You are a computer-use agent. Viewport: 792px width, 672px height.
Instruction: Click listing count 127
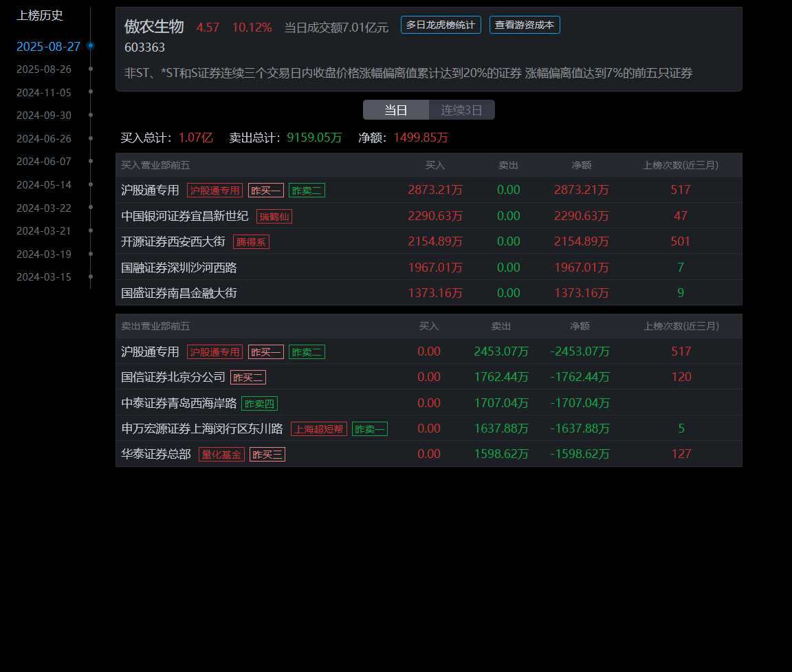click(681, 454)
